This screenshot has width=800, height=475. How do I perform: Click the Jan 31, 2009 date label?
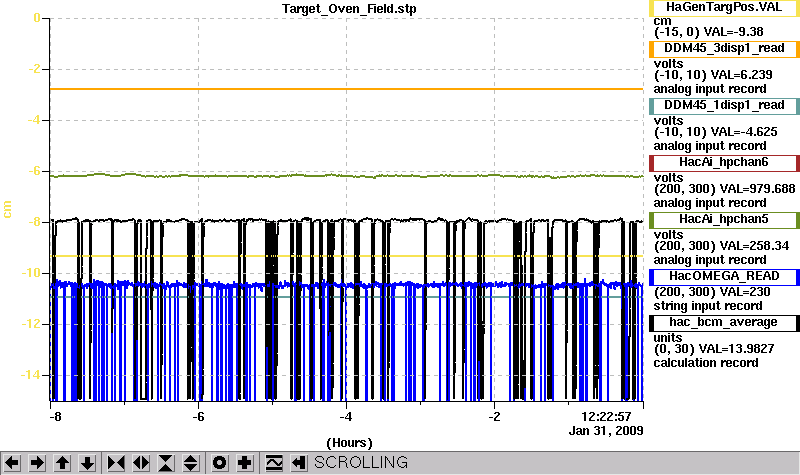click(606, 431)
